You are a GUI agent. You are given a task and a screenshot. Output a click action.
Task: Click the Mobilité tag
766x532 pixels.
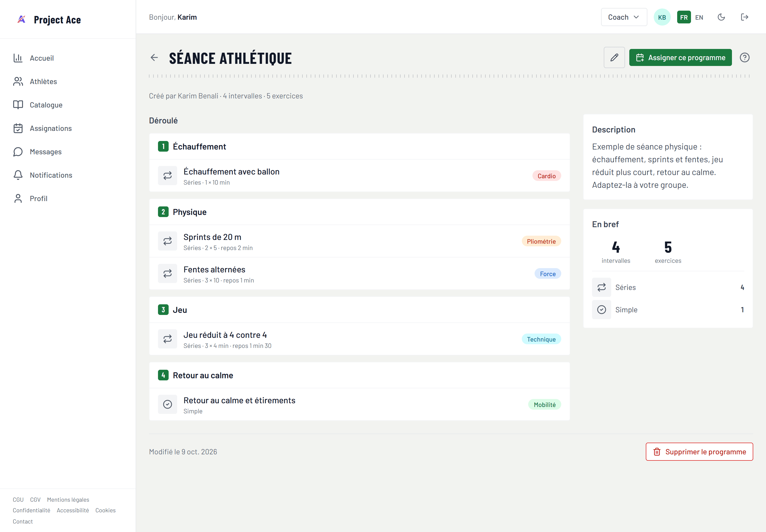[544, 405]
